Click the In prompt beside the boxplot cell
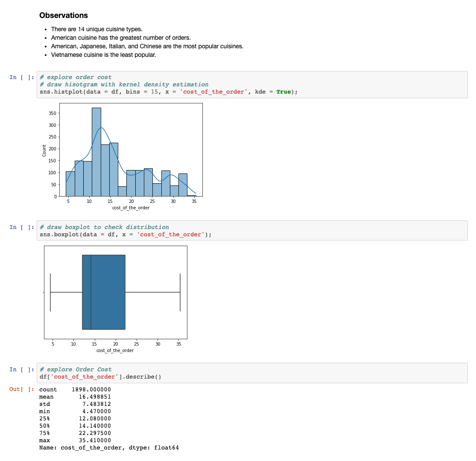This screenshot has height=461, width=476. point(21,227)
